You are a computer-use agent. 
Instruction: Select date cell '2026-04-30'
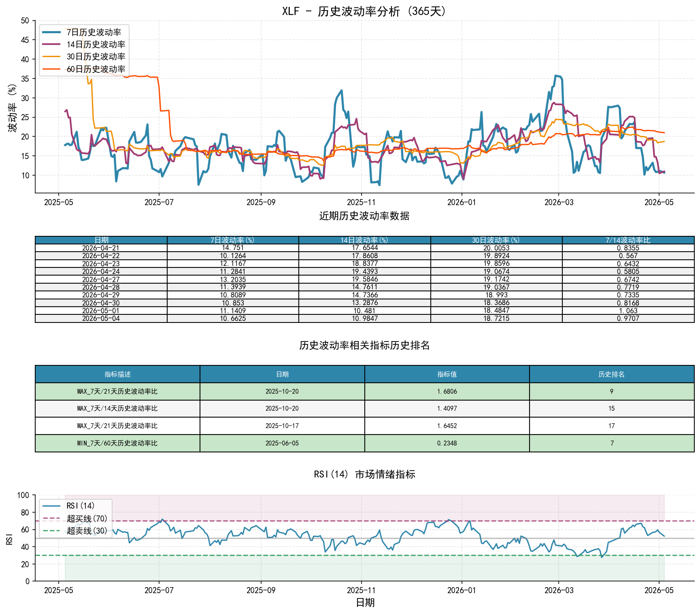tap(101, 303)
